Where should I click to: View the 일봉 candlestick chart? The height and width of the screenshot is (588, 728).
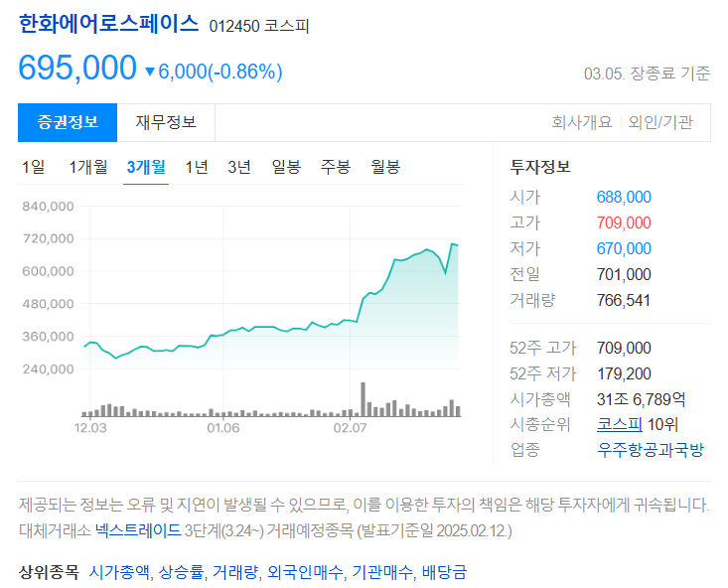click(x=286, y=167)
